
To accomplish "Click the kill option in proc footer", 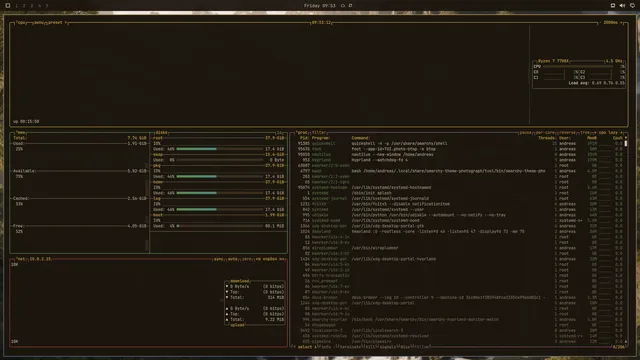I will click(369, 347).
